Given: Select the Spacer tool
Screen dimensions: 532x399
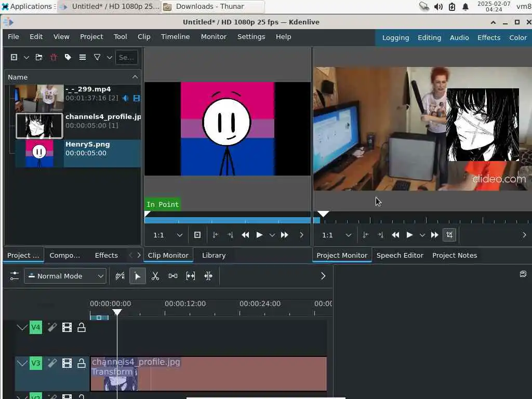Looking at the screenshot, I should (173, 276).
